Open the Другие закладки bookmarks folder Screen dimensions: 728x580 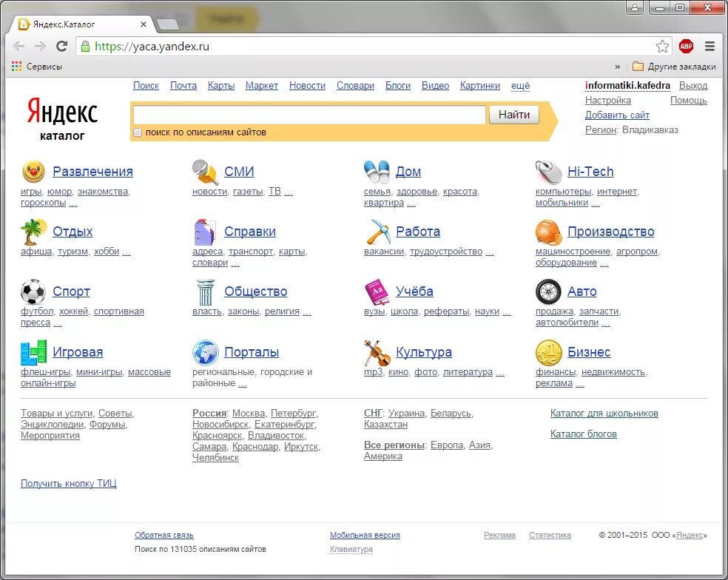674,67
